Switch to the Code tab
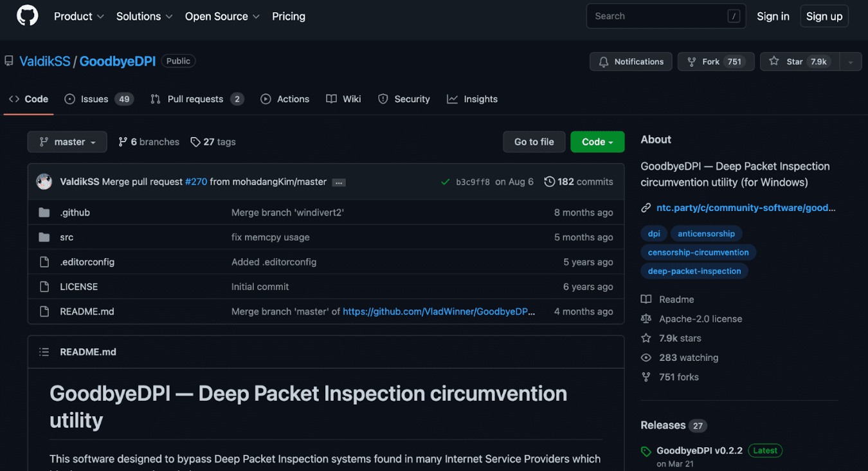Image resolution: width=868 pixels, height=471 pixels. (28, 99)
